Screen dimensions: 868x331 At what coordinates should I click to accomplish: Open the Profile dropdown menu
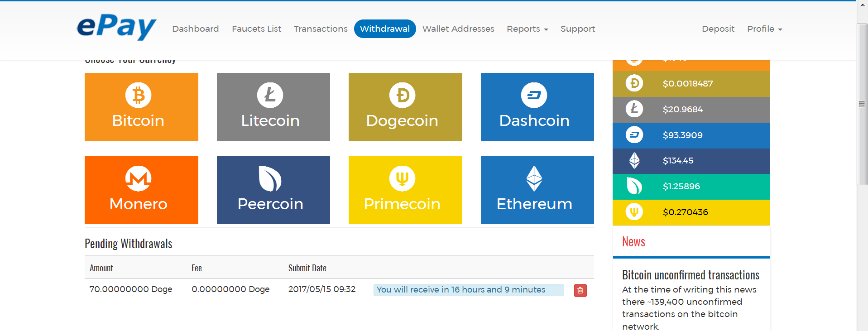coord(765,29)
